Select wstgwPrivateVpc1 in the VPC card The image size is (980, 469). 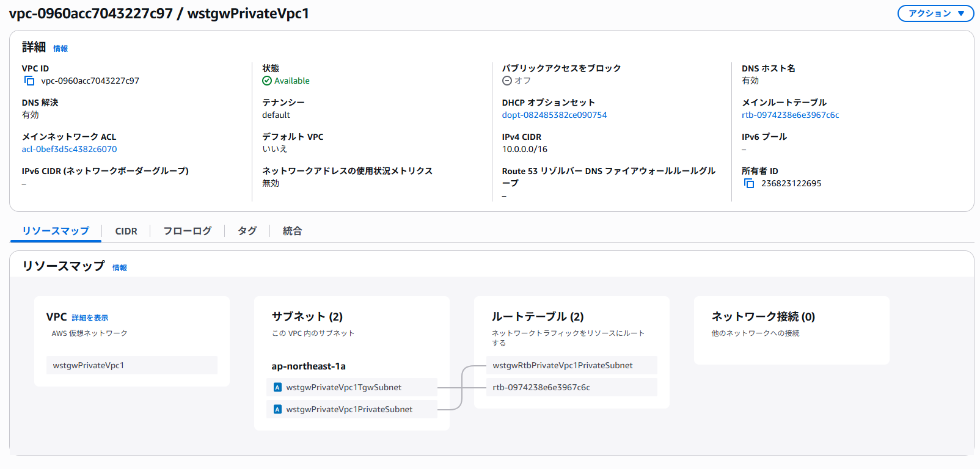click(132, 365)
